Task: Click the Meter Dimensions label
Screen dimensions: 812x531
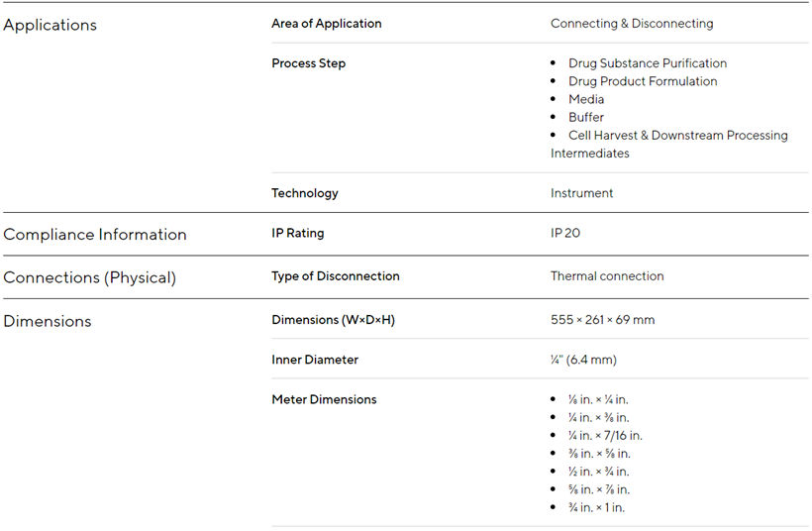Action: [x=324, y=399]
